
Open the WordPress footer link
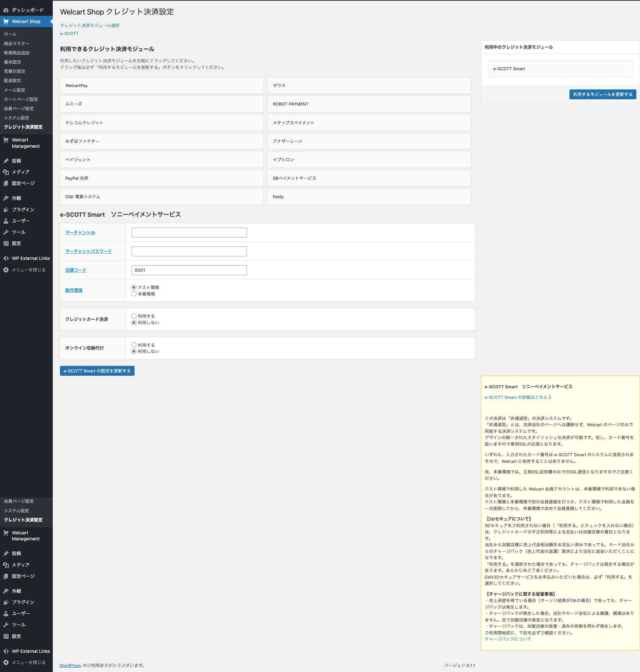[70, 665]
